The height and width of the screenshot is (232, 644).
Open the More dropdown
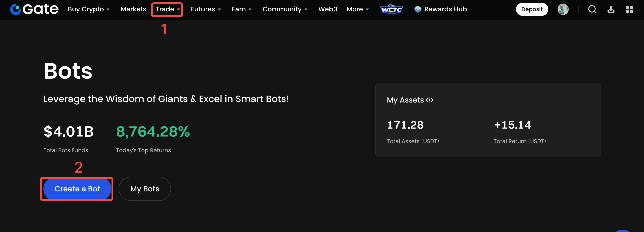click(x=357, y=9)
